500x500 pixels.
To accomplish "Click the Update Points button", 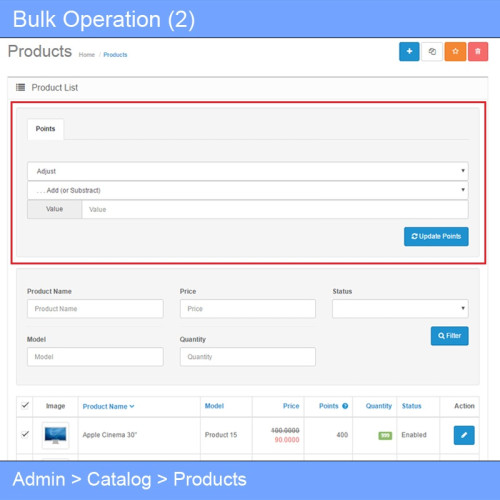I will coord(436,237).
